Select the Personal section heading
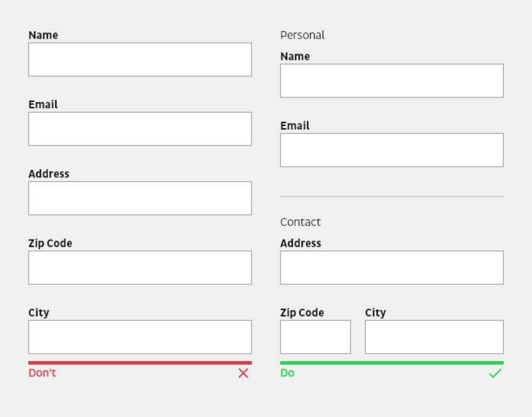 (x=302, y=35)
